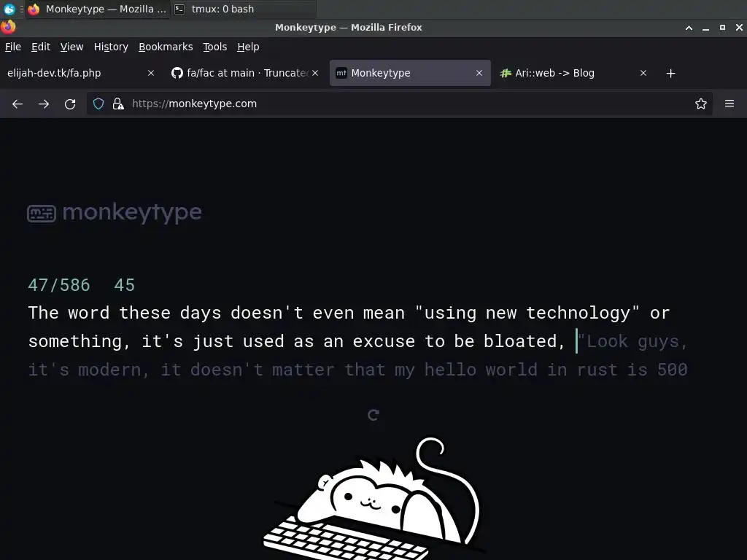This screenshot has width=747, height=560.
Task: Click the monkeytype keyboard logo icon
Action: pyautogui.click(x=42, y=214)
